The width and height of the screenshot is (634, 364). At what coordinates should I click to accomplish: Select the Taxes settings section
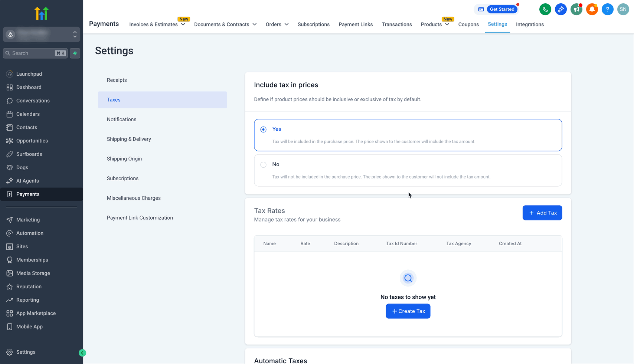click(x=163, y=100)
